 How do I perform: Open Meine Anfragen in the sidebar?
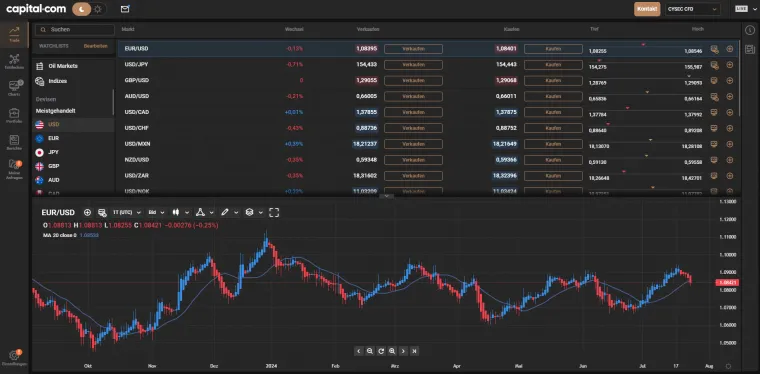14,170
